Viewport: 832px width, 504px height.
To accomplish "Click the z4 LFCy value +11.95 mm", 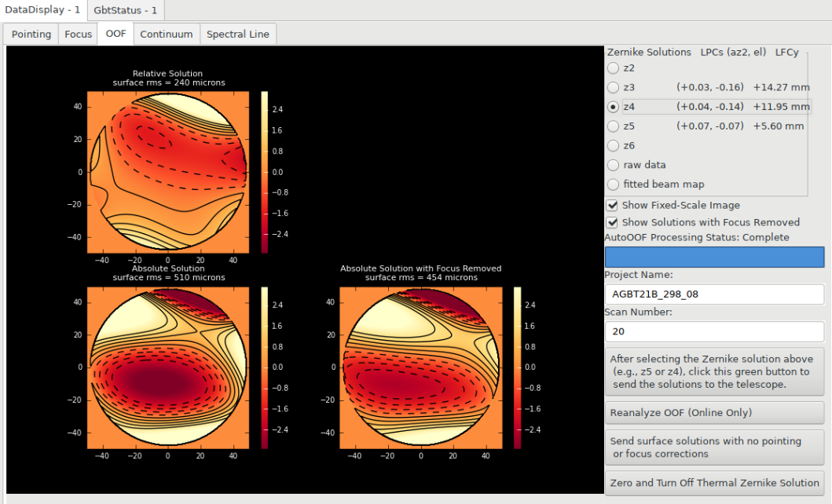I will pos(781,107).
